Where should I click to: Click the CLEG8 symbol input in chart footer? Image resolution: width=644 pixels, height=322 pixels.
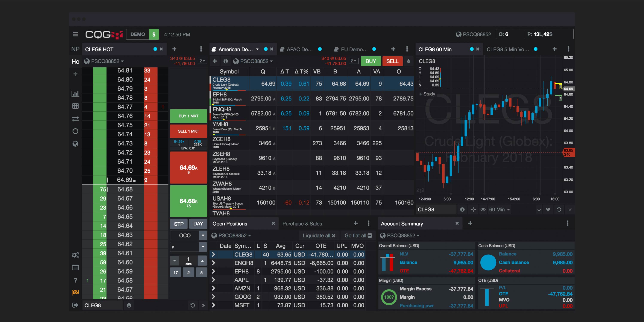(436, 210)
